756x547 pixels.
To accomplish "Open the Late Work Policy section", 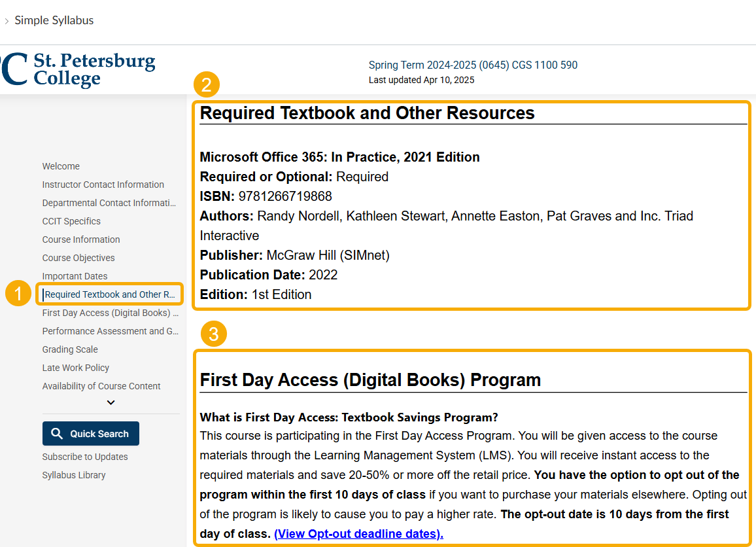I will [x=75, y=368].
